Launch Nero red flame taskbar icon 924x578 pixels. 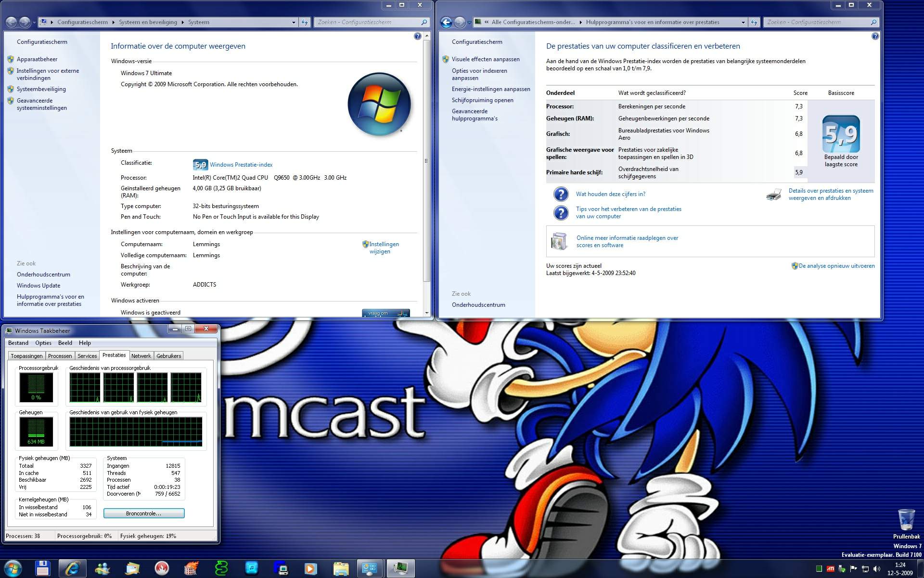pyautogui.click(x=162, y=568)
